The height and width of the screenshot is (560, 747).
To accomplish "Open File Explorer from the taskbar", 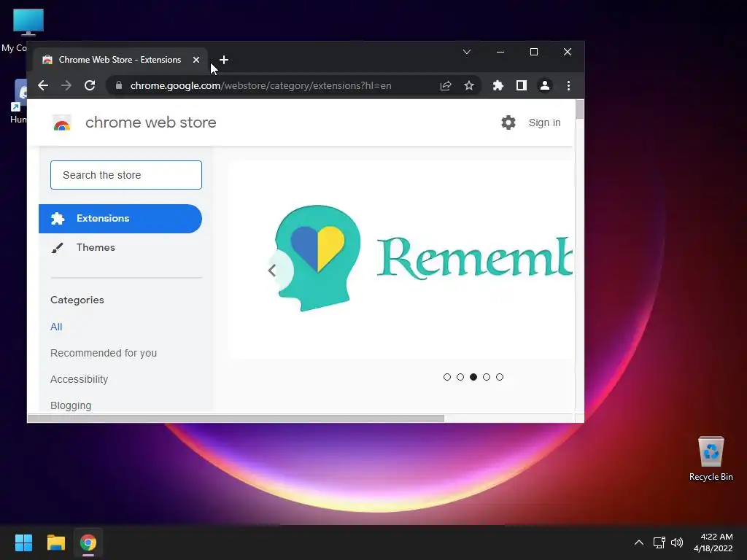I will pos(55,542).
